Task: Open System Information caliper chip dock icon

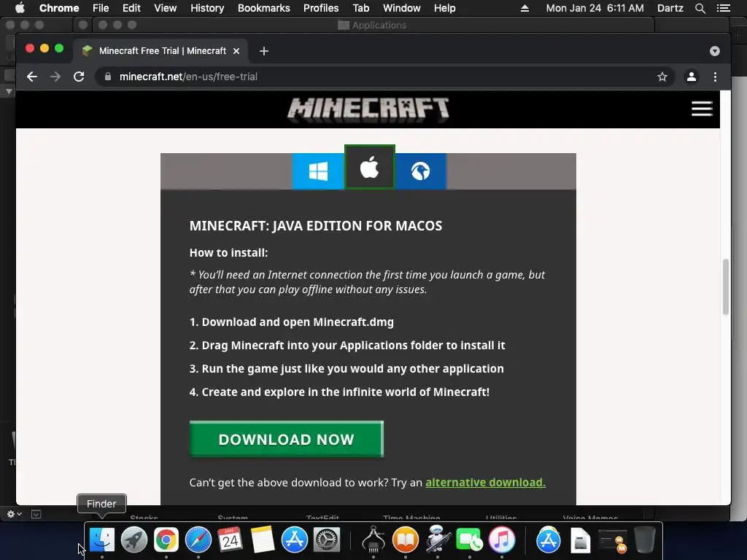Action: click(x=373, y=540)
